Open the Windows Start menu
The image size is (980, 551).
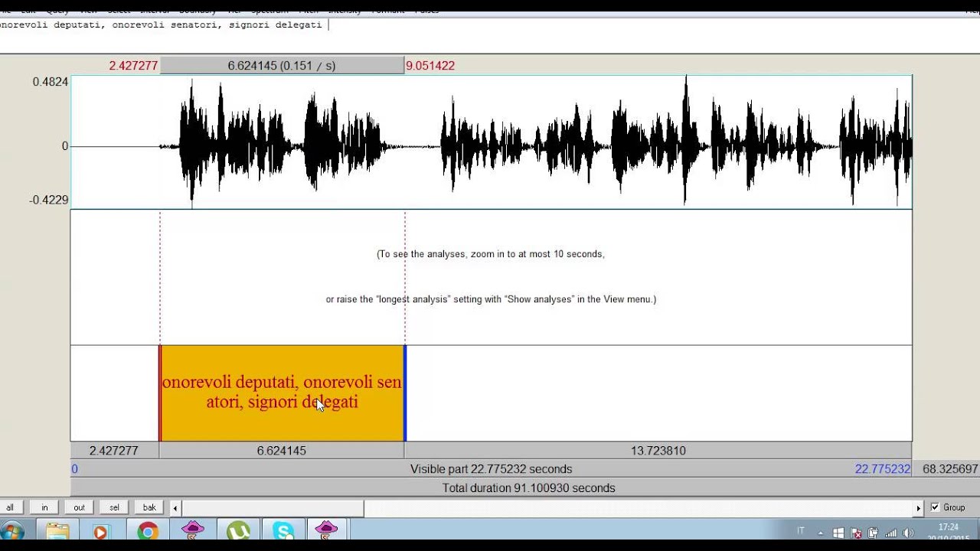pyautogui.click(x=12, y=531)
